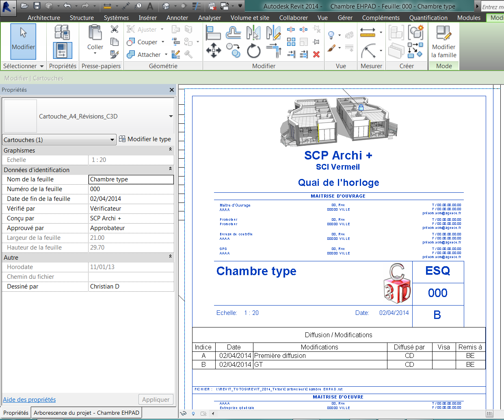Collapse the Données d'identification section
Image resolution: width=504 pixels, height=420 pixels.
pos(169,170)
